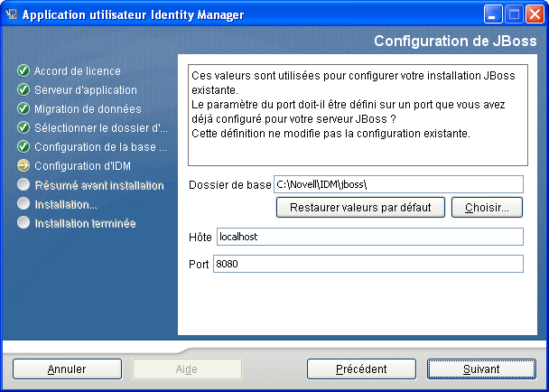549x392 pixels.
Task: Click checkmark beside Sélectionner le dossier step
Action: 23,128
